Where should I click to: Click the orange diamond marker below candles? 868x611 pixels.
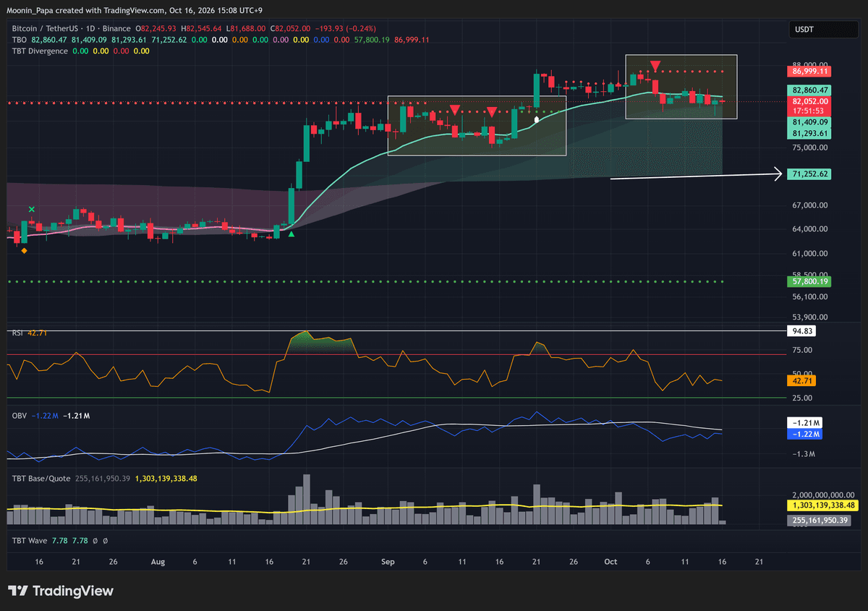coord(25,251)
